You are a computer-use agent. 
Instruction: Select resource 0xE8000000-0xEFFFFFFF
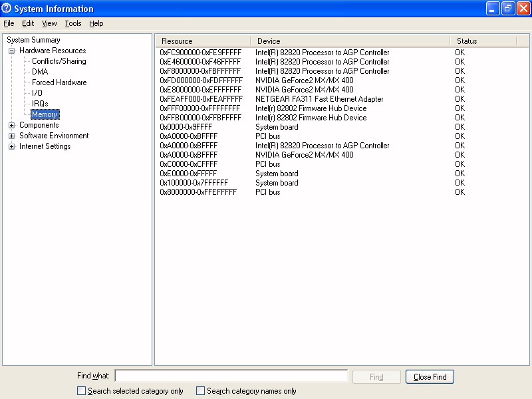point(201,90)
